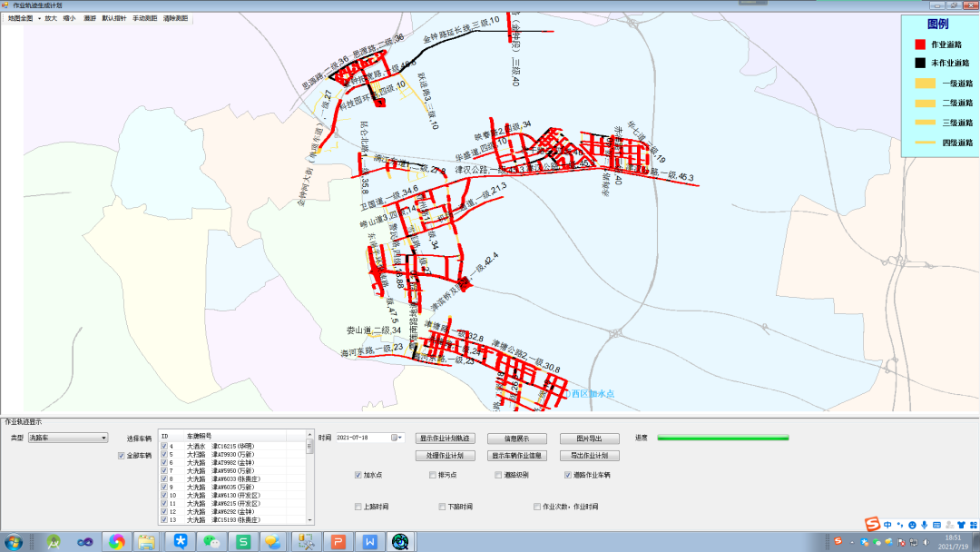Open the Sogou skin shirt icon
This screenshot has height=552, width=980.
(x=961, y=525)
